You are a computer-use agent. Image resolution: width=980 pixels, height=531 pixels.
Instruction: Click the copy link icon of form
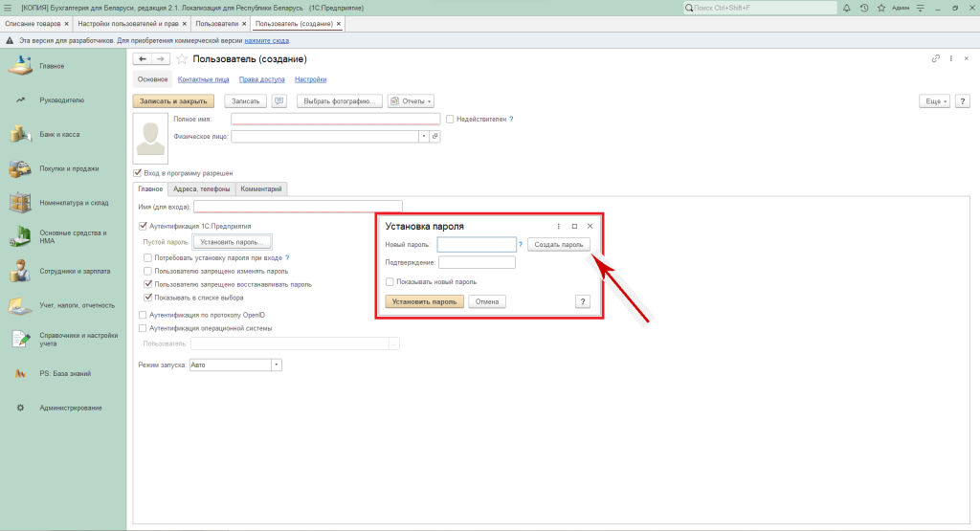935,59
